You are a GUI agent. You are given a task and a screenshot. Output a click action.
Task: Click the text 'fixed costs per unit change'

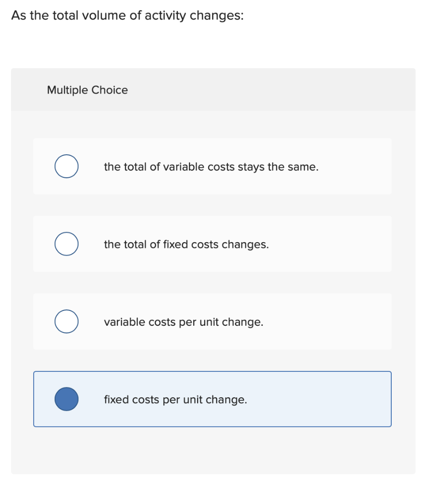(x=175, y=399)
